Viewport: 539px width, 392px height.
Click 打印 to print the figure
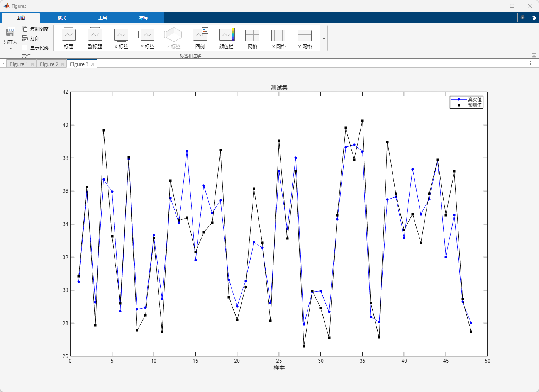pyautogui.click(x=31, y=38)
